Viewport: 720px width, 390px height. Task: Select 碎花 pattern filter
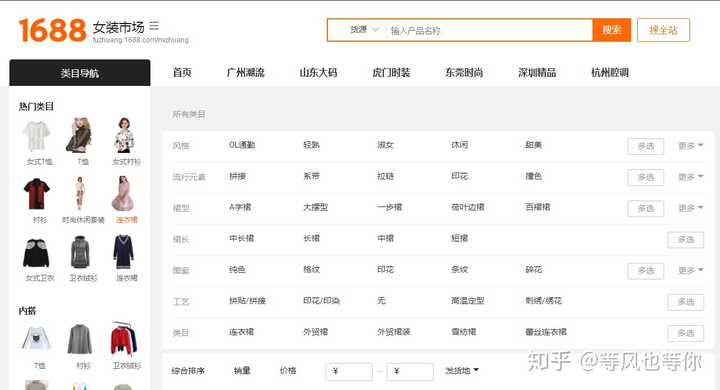point(534,270)
